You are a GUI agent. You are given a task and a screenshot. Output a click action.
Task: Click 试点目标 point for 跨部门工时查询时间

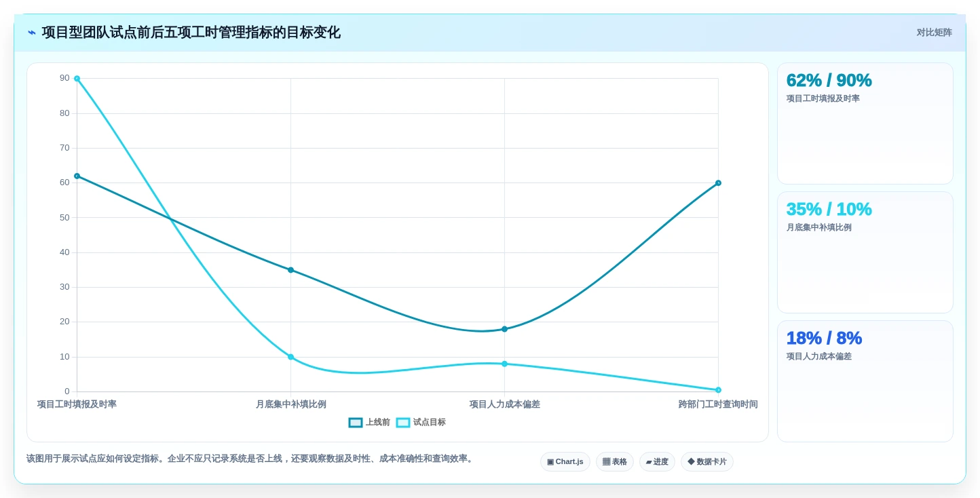[x=718, y=390]
